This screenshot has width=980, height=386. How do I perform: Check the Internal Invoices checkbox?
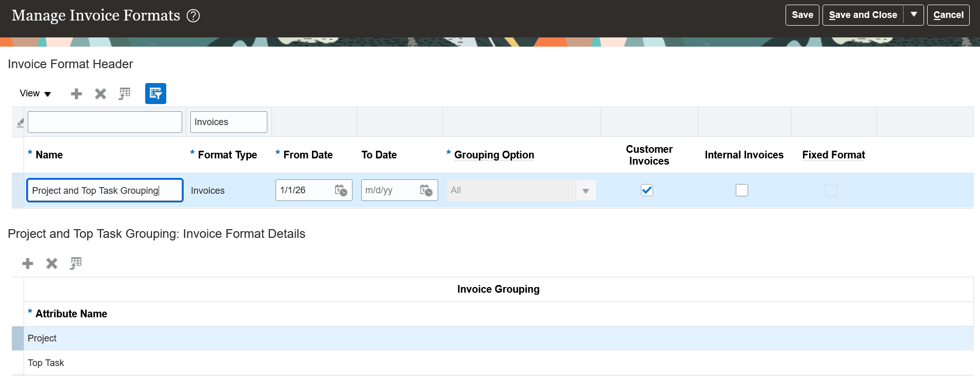pos(742,190)
